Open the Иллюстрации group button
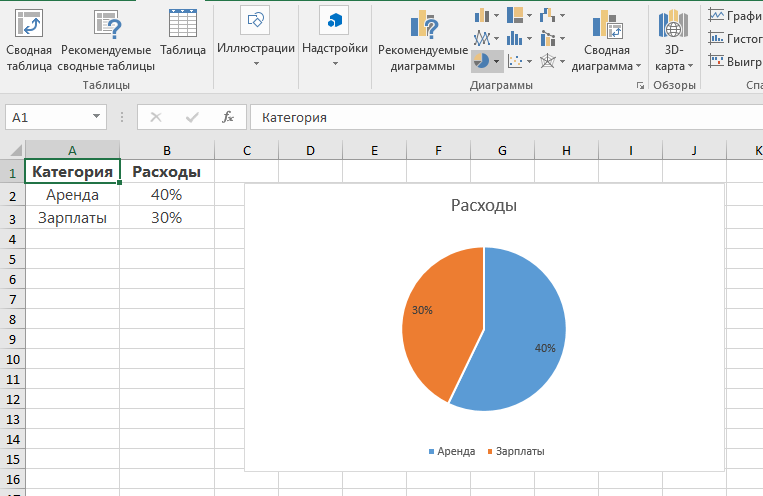Screen dimensions: 763x496 [x=256, y=37]
